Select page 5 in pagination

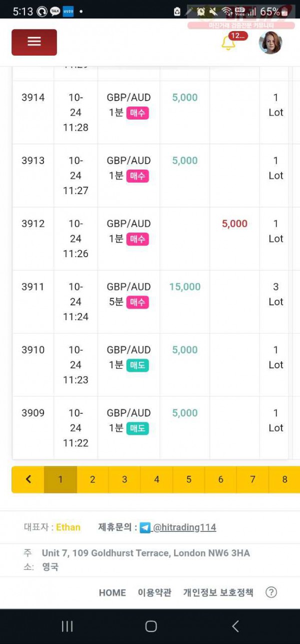pyautogui.click(x=188, y=479)
